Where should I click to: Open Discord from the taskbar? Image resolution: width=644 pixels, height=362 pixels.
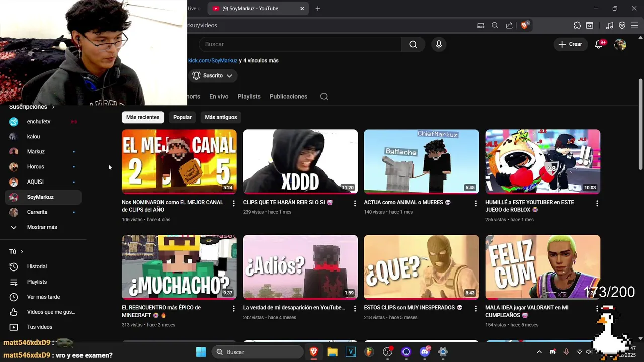[x=425, y=352]
